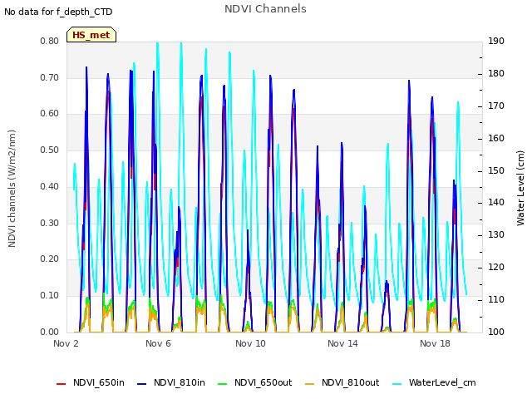
Task: Click the red NDVI_650in legend swatch
Action: point(61,384)
